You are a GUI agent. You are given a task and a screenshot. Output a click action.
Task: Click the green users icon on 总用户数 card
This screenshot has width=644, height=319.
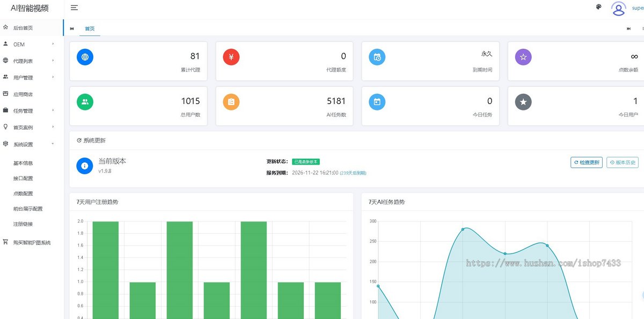(85, 102)
